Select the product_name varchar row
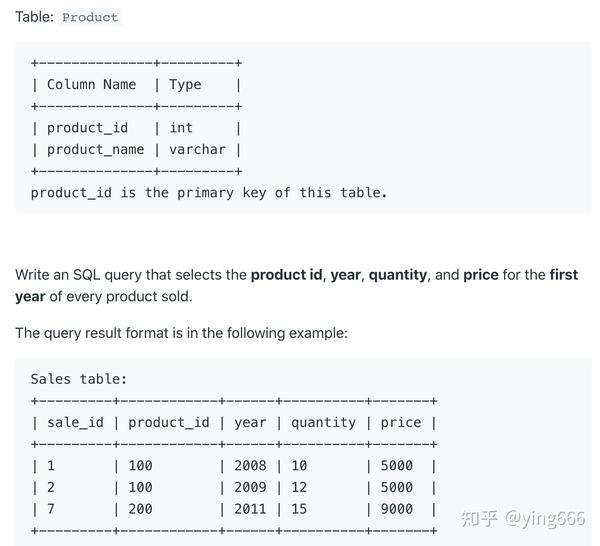This screenshot has width=600, height=546. click(x=136, y=150)
